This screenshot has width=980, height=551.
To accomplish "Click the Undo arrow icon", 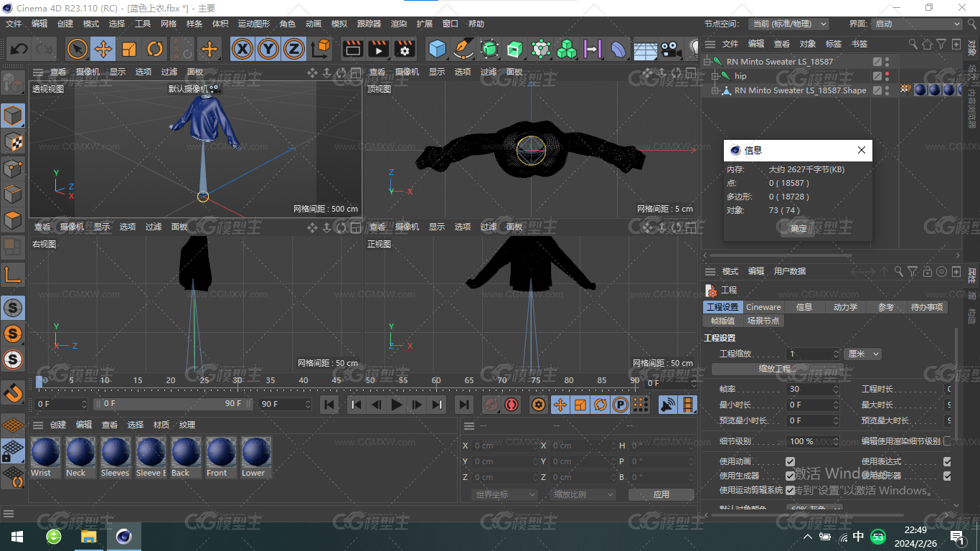I will [19, 49].
